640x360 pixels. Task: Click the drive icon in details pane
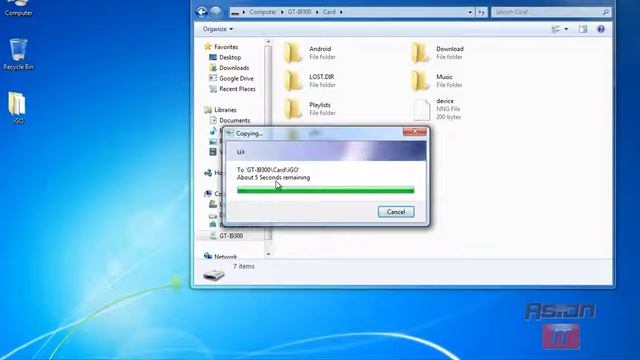214,276
